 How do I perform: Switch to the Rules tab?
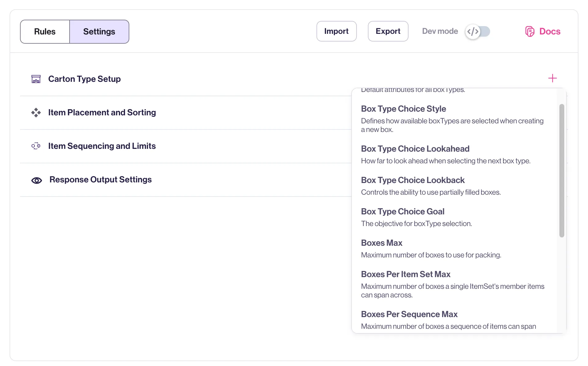coord(45,32)
